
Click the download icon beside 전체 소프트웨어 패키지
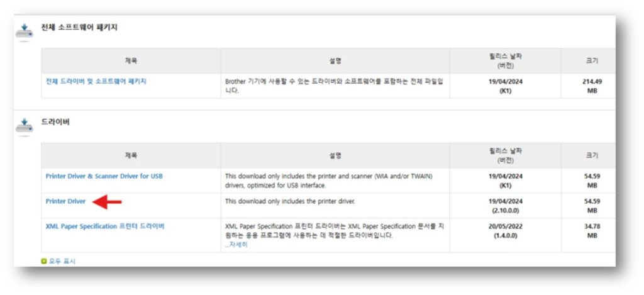pyautogui.click(x=24, y=33)
